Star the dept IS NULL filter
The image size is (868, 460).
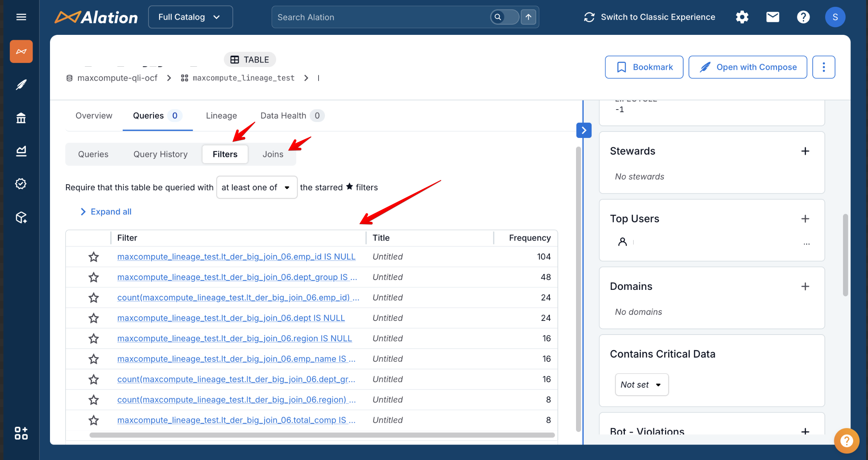(x=94, y=318)
